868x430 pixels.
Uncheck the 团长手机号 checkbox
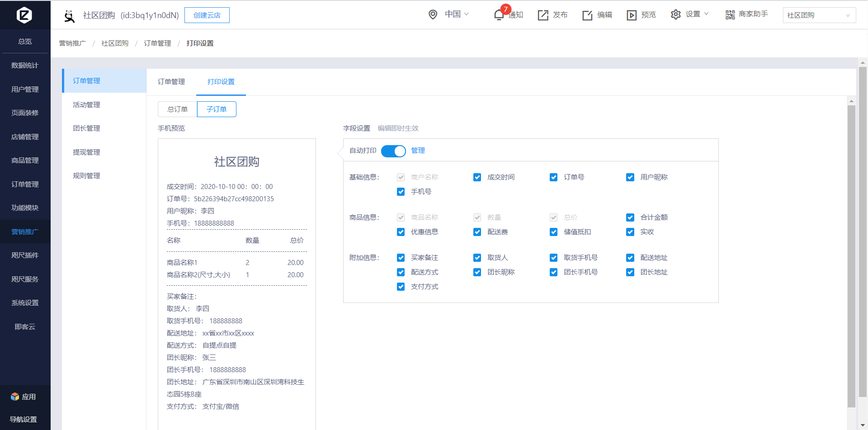tap(553, 272)
